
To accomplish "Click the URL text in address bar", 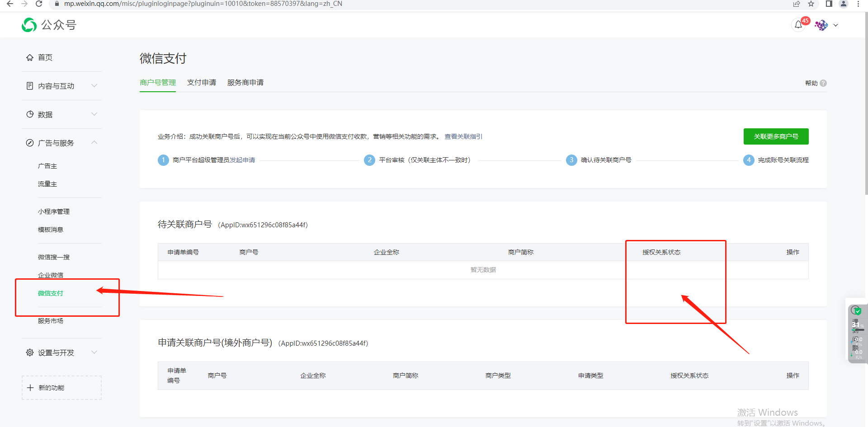I will tap(203, 4).
